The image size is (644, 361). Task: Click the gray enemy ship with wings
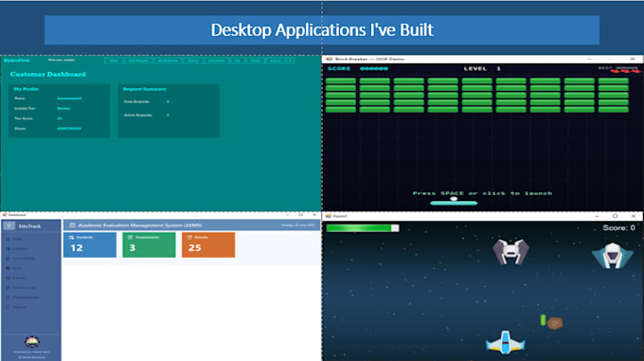point(510,251)
